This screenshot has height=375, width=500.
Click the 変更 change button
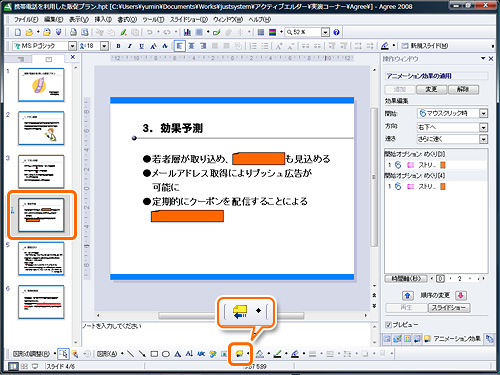coord(431,89)
